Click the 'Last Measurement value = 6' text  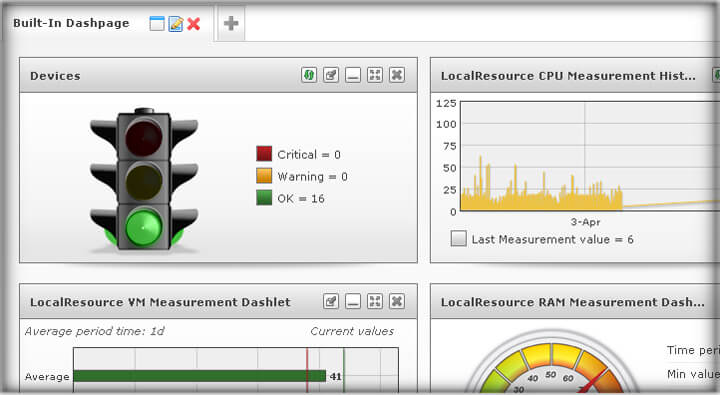[552, 239]
